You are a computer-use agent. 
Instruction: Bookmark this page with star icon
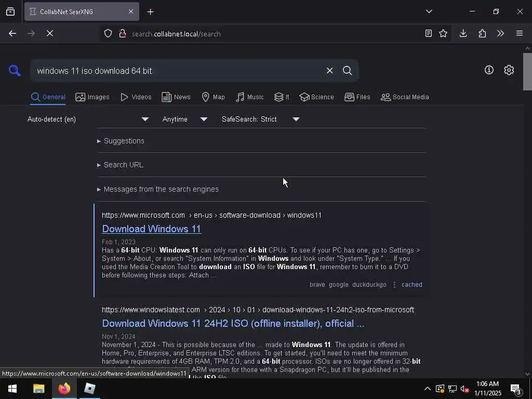(x=443, y=33)
